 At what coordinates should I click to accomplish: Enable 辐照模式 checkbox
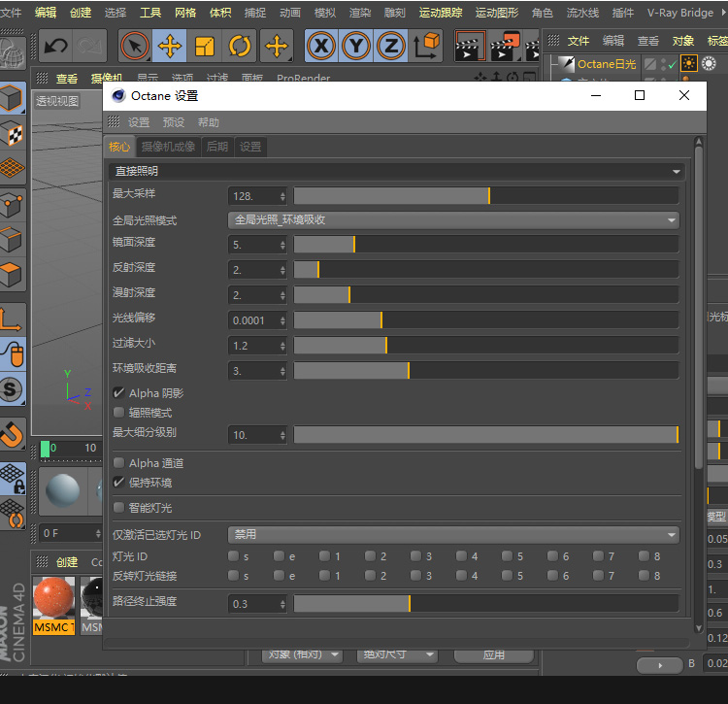[118, 413]
